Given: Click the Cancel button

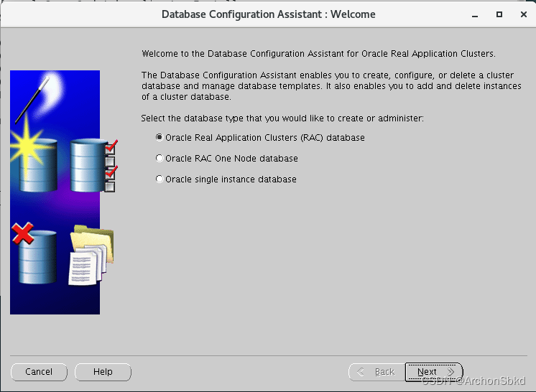Looking at the screenshot, I should [39, 371].
